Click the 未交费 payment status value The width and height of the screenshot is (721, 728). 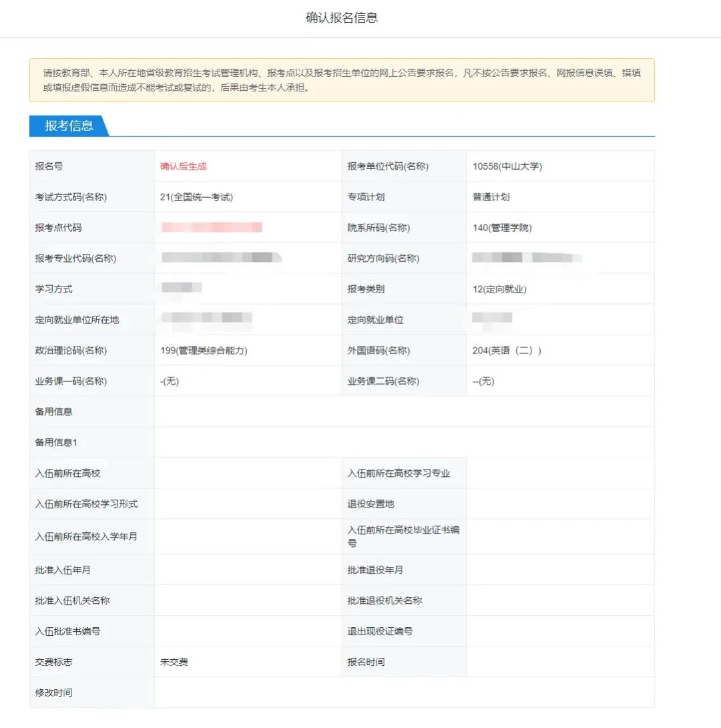(174, 662)
